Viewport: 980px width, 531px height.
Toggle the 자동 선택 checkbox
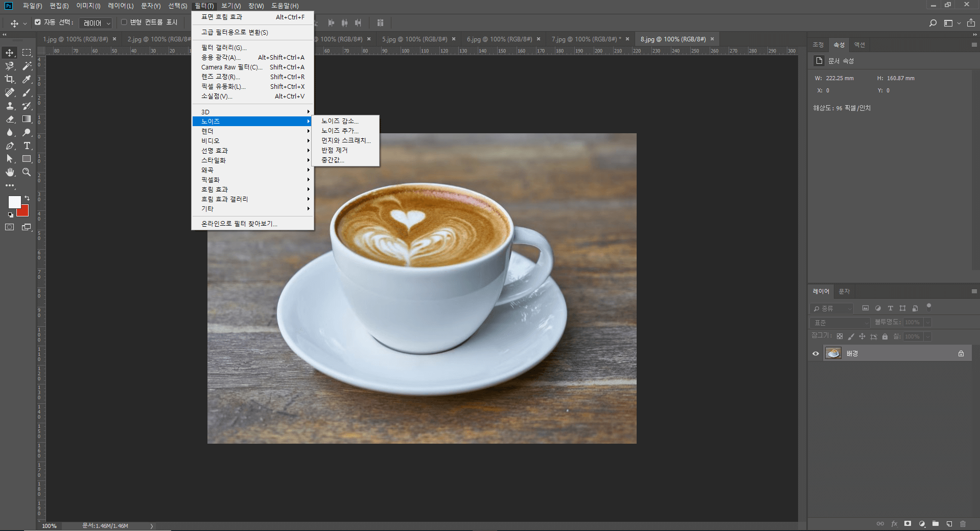coord(38,22)
